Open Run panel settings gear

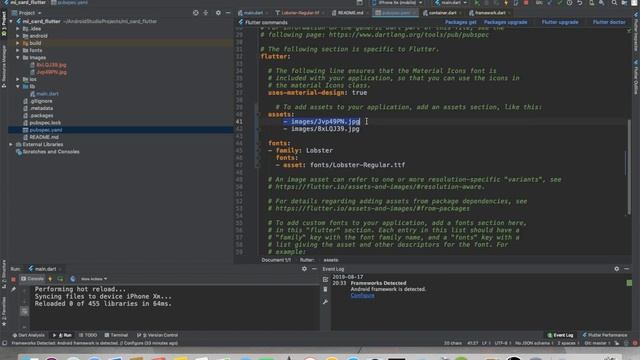pyautogui.click(x=304, y=269)
